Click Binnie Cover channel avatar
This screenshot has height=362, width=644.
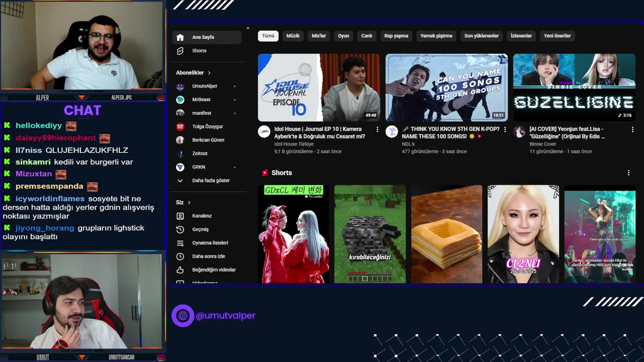(x=519, y=132)
